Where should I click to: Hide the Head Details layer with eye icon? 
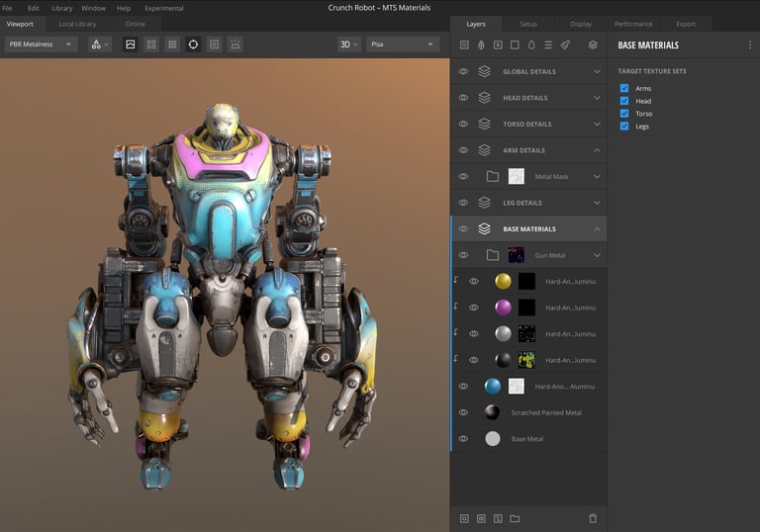point(463,98)
